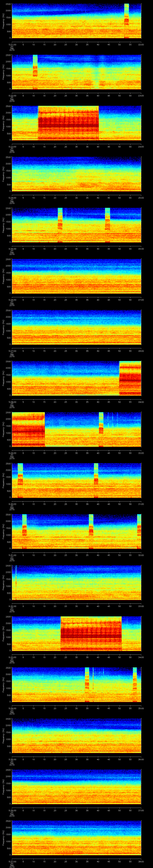Click the wide red block in the 5:23:00 spectrogram
The image size is (153, 868).
pos(68,123)
